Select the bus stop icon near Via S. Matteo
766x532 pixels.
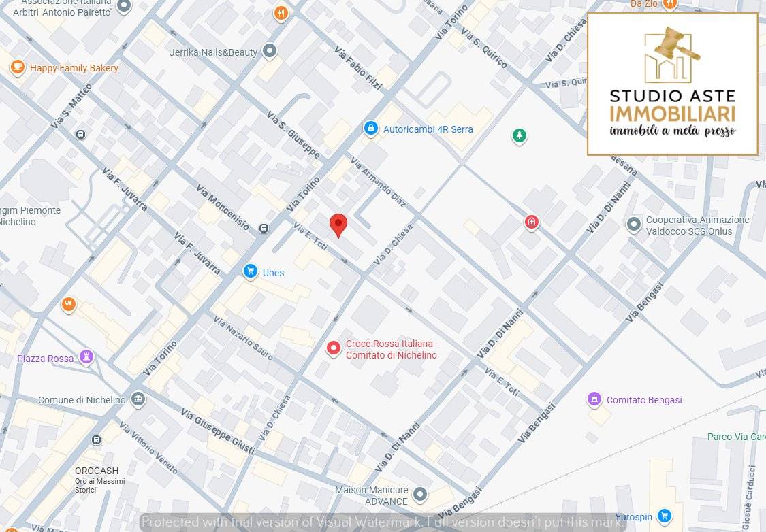point(81,134)
